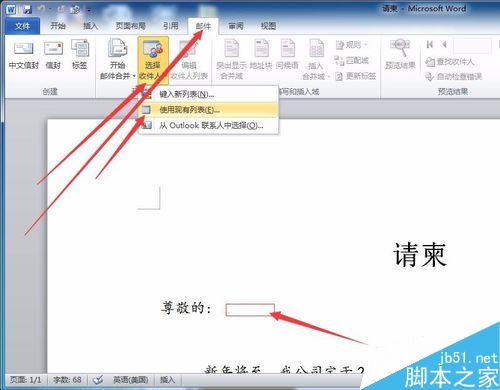Switch to the 页面布局 (Page Layout) tab

(130, 26)
